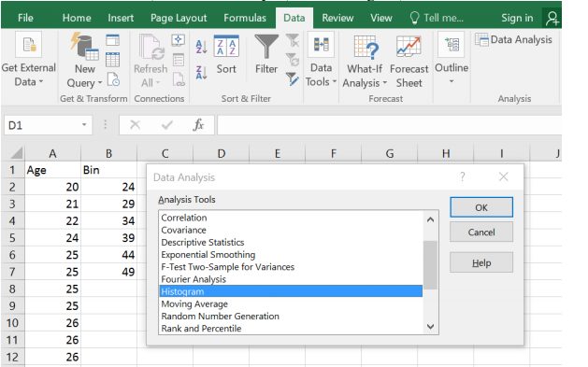Screen dimensions: 588x367
Task: Sort A to Z ascending
Action: tap(201, 47)
